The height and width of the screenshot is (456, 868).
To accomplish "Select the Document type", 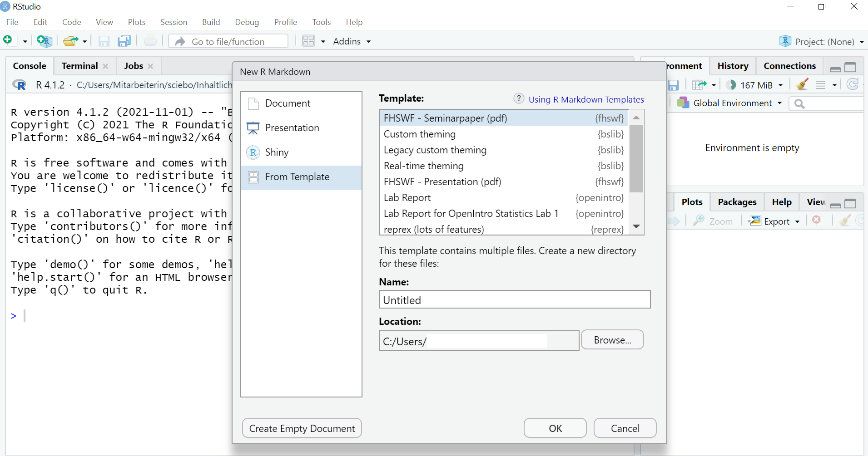I will (301, 103).
